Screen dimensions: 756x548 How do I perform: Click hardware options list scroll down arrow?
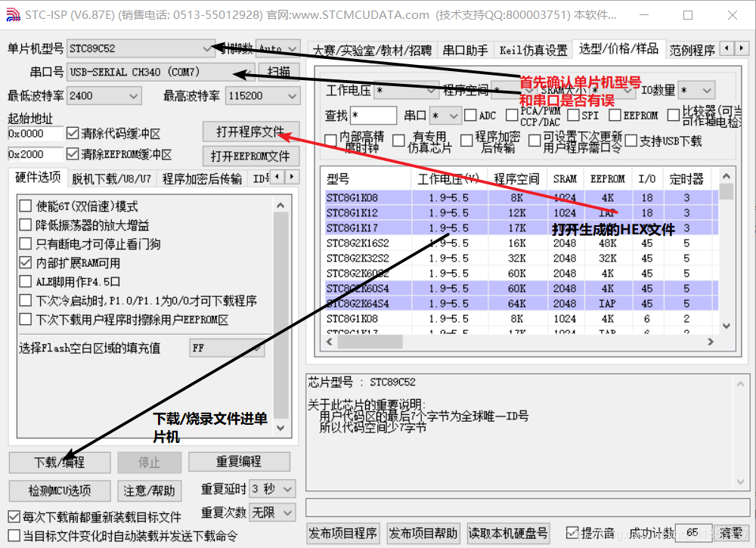280,428
